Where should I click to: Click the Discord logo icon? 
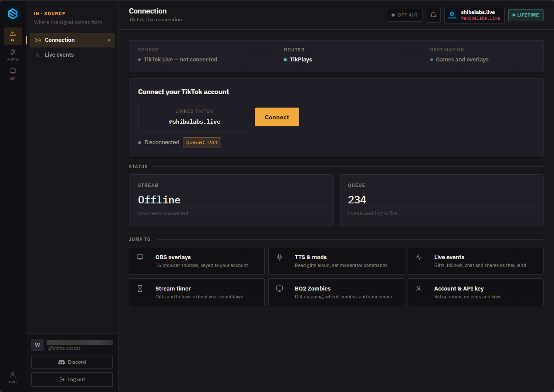click(x=61, y=362)
